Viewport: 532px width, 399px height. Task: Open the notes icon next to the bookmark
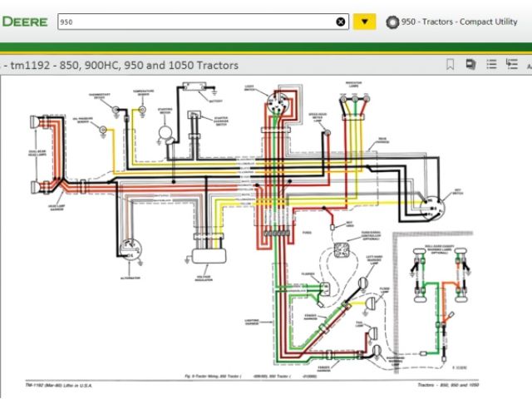coord(470,64)
